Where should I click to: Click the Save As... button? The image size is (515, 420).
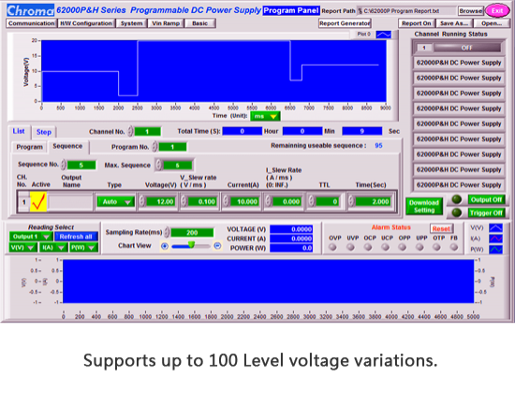(454, 23)
